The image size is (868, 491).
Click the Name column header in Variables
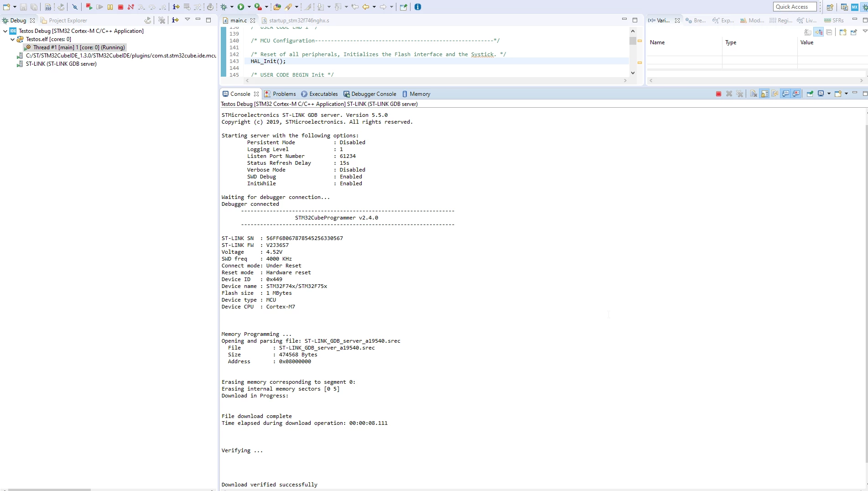pyautogui.click(x=684, y=42)
